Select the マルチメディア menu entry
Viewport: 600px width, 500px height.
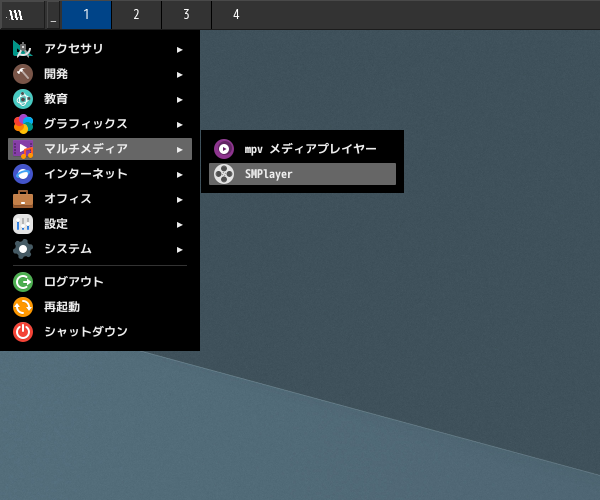(x=100, y=149)
